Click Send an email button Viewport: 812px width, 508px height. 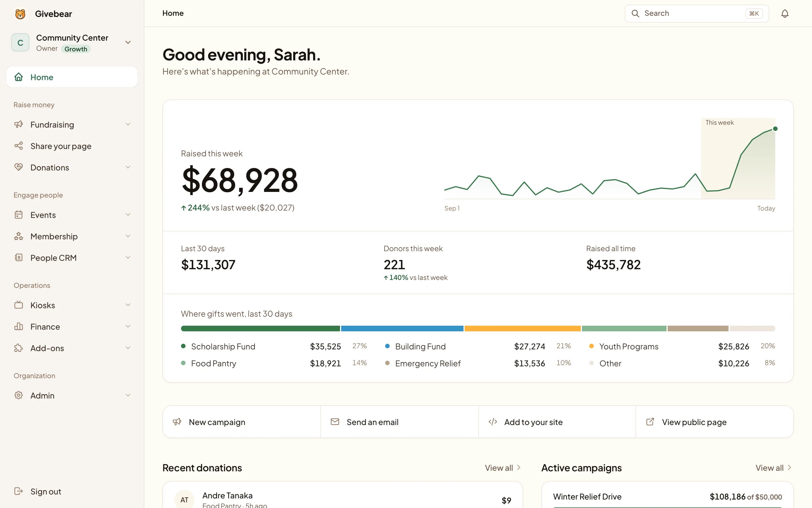pos(399,422)
